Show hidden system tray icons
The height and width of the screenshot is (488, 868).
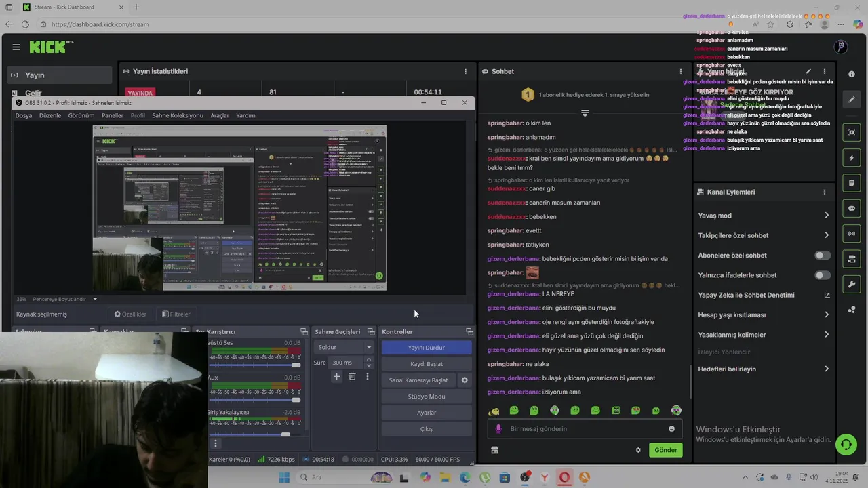tap(746, 477)
